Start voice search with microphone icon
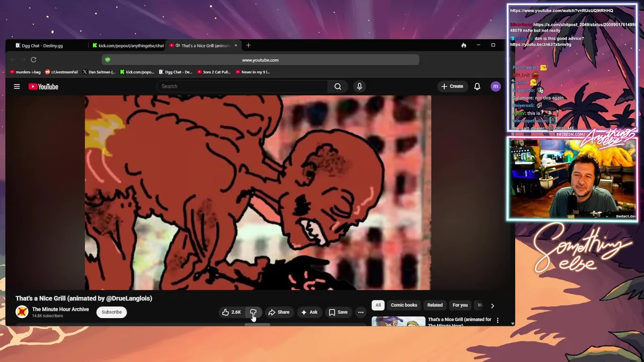The width and height of the screenshot is (644, 362). pyautogui.click(x=359, y=86)
